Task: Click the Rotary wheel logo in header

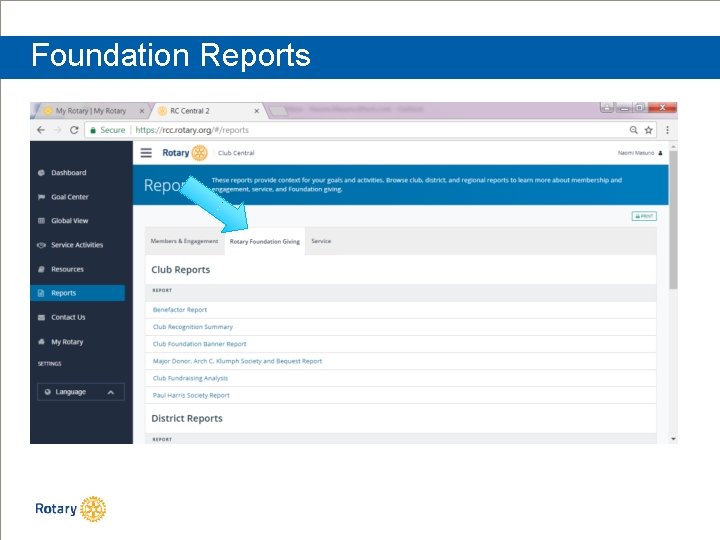Action: (x=200, y=153)
